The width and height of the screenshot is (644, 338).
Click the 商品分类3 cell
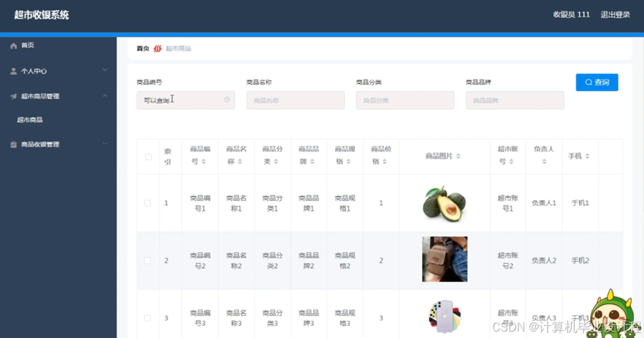point(273,318)
